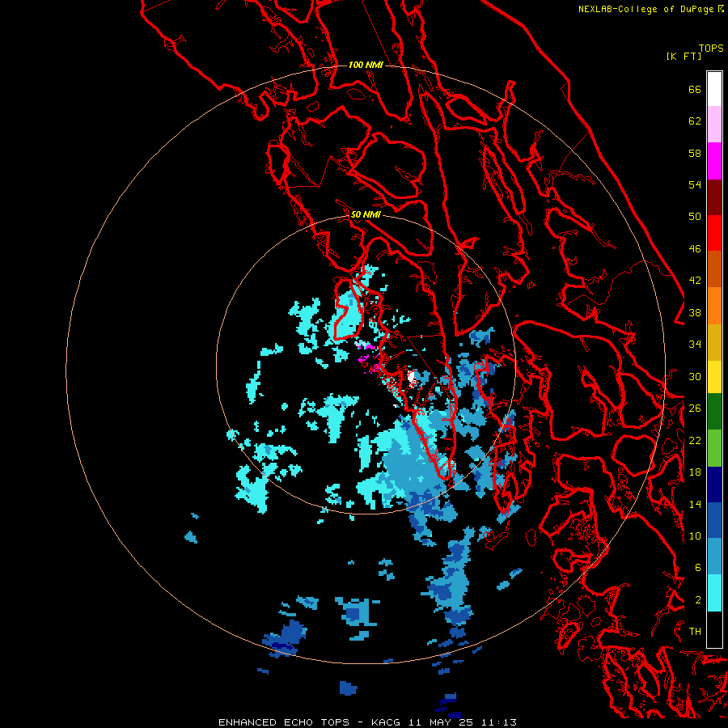The image size is (728, 728).
Task: Click the legend value 62
Action: (695, 121)
